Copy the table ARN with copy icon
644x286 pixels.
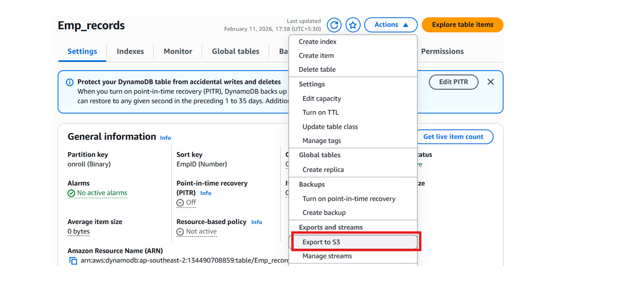[x=73, y=260]
